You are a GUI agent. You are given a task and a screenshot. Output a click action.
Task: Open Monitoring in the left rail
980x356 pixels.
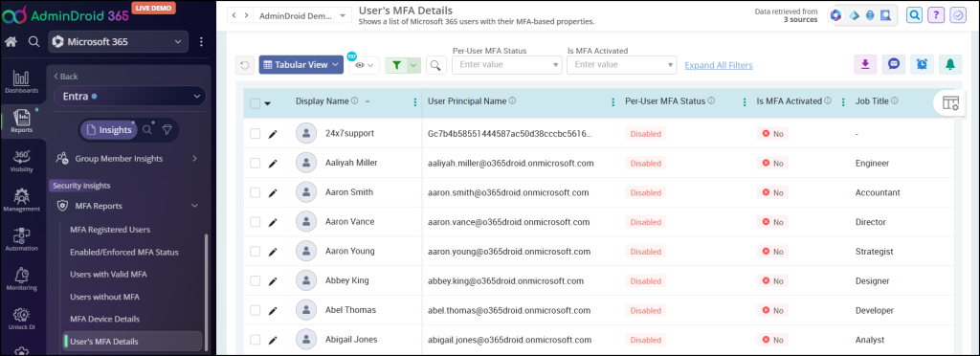22,279
